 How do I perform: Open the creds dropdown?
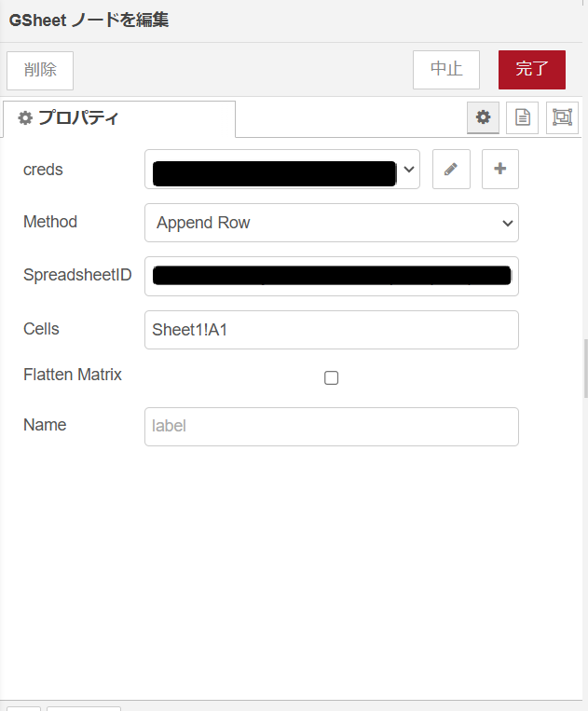[282, 170]
